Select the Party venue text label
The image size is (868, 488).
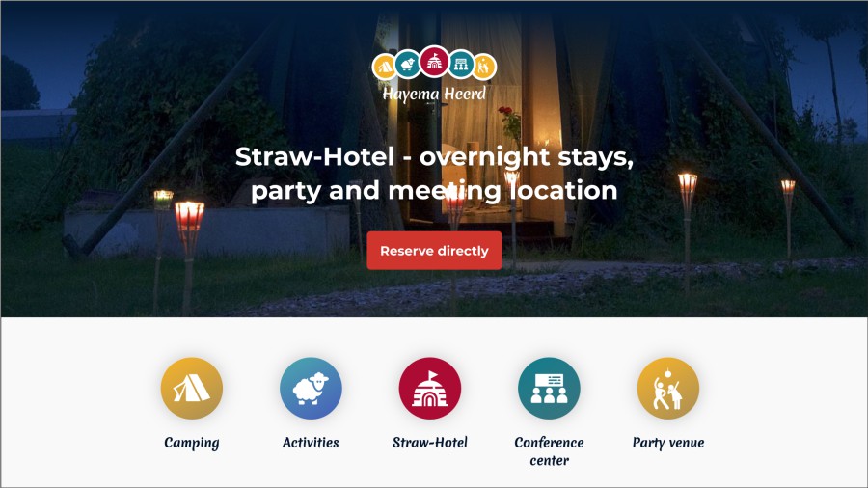tap(668, 443)
